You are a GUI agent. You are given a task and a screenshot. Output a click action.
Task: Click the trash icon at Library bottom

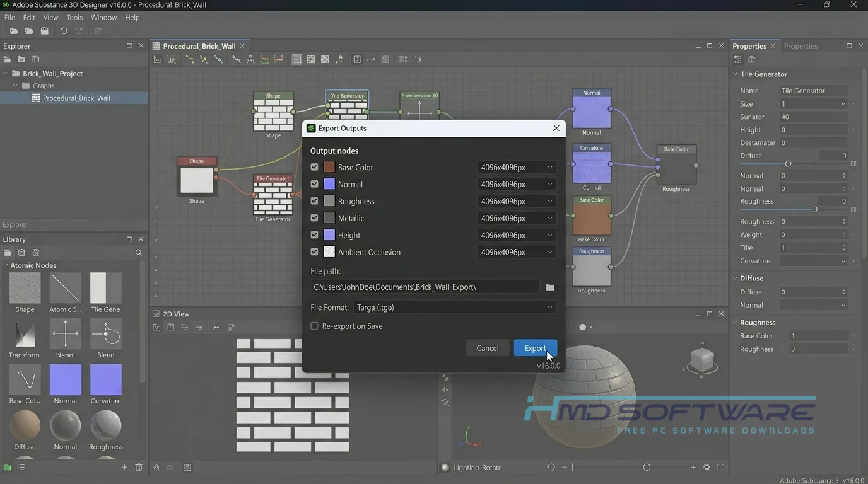point(139,467)
